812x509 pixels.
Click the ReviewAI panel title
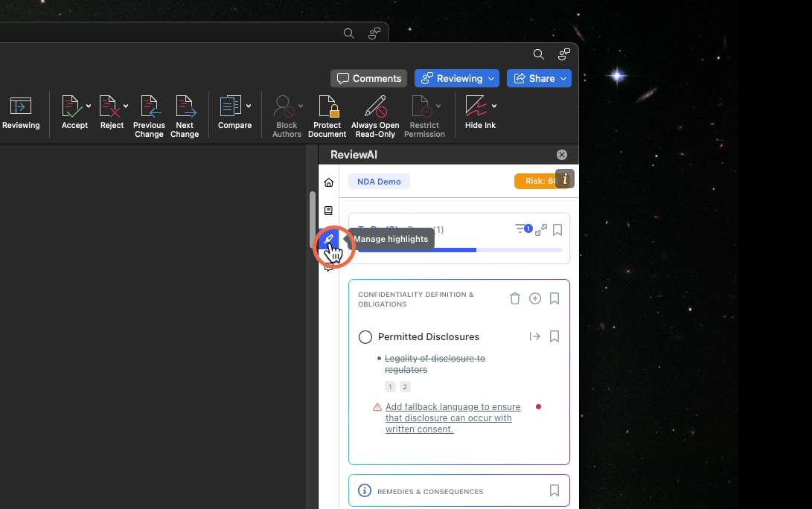[x=354, y=155]
